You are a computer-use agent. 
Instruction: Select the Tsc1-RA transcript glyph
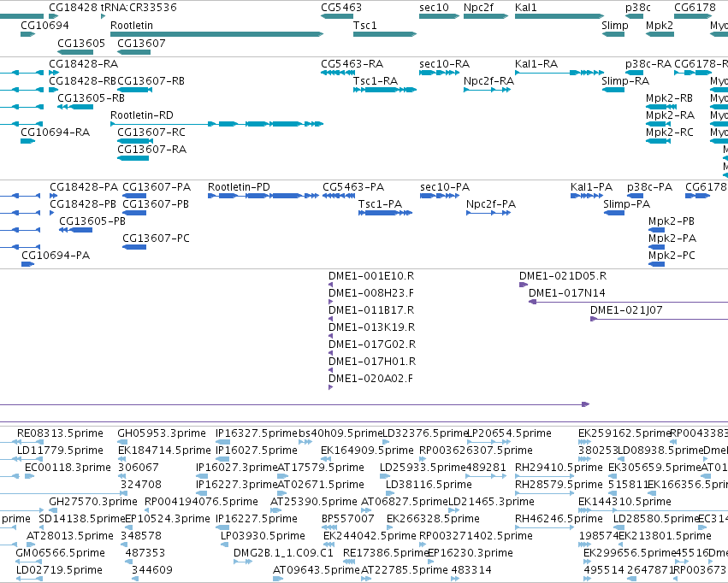(385, 90)
